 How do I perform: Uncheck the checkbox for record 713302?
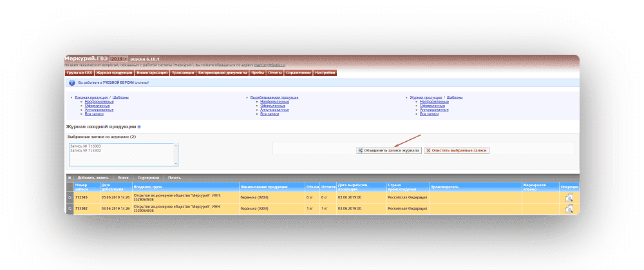tap(70, 209)
